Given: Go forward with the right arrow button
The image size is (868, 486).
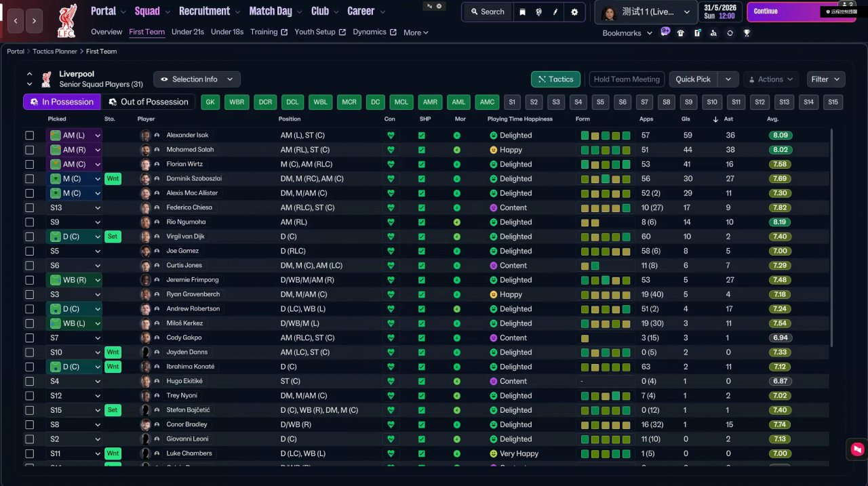Looking at the screenshot, I should pyautogui.click(x=35, y=21).
